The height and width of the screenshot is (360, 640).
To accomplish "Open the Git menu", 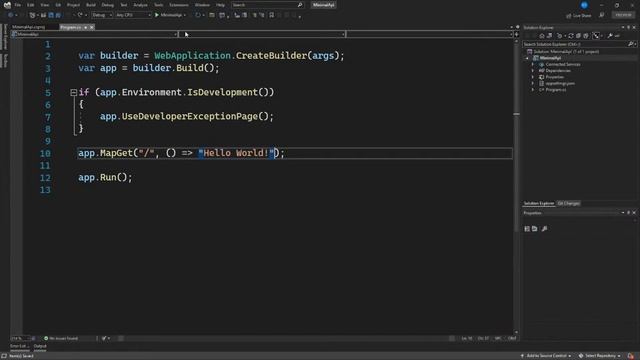I will point(58,5).
